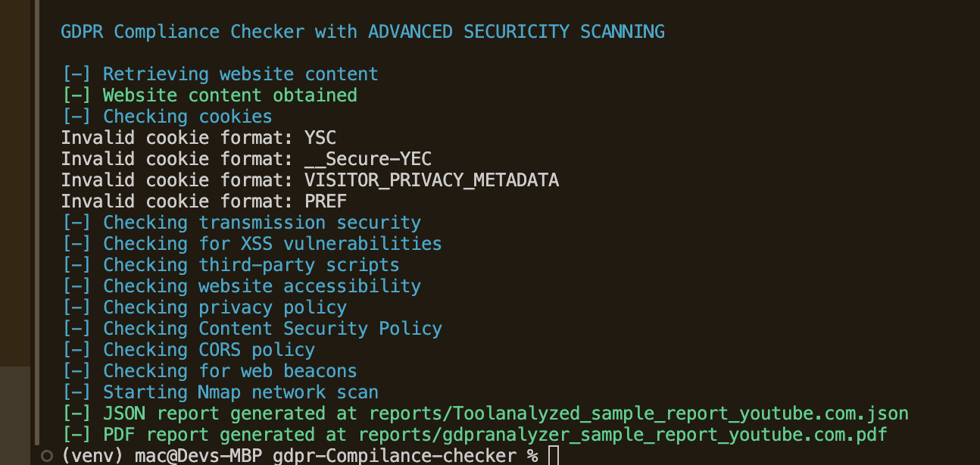Click the green [-] marker before Website content obtained
Viewport: 980px width, 465px height.
(x=76, y=95)
